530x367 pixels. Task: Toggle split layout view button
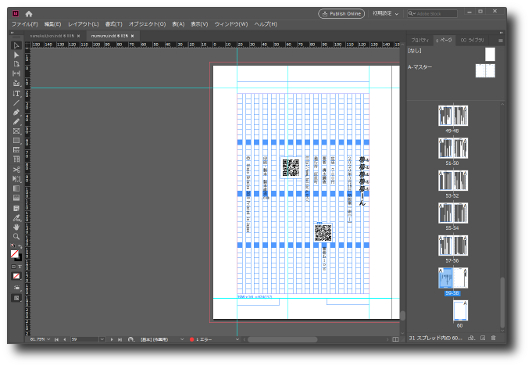coord(395,339)
